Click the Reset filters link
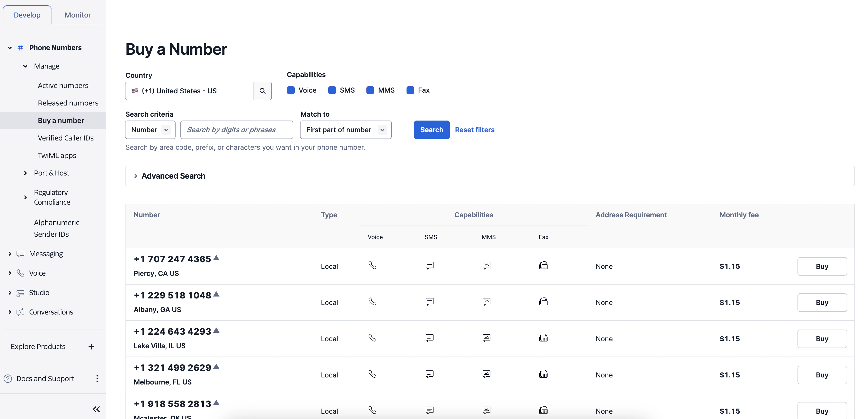The width and height of the screenshot is (868, 419). click(x=474, y=130)
